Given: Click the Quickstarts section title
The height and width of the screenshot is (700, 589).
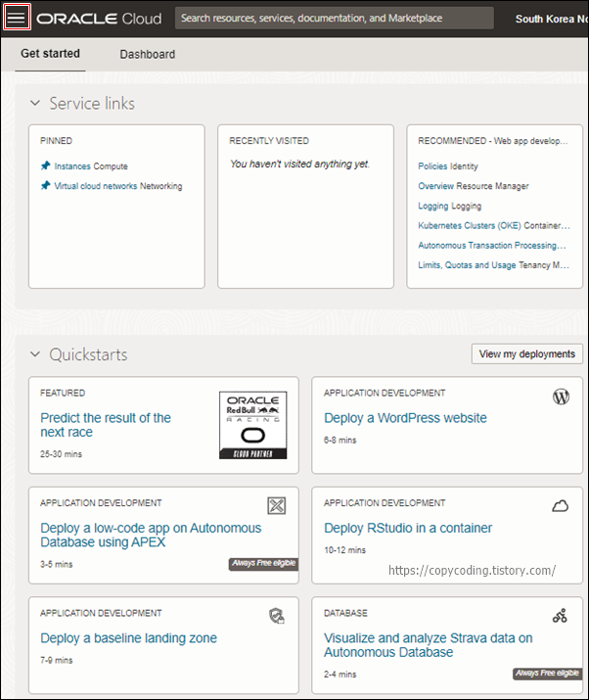Looking at the screenshot, I should [x=88, y=355].
